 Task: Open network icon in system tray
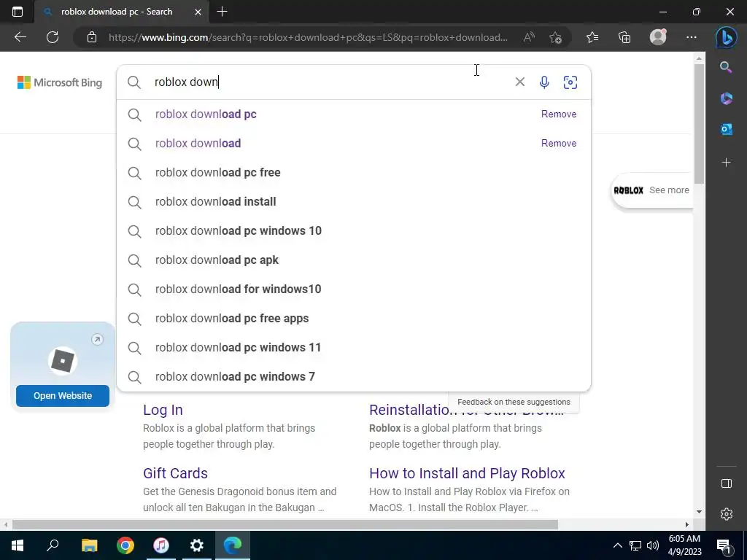pos(635,545)
